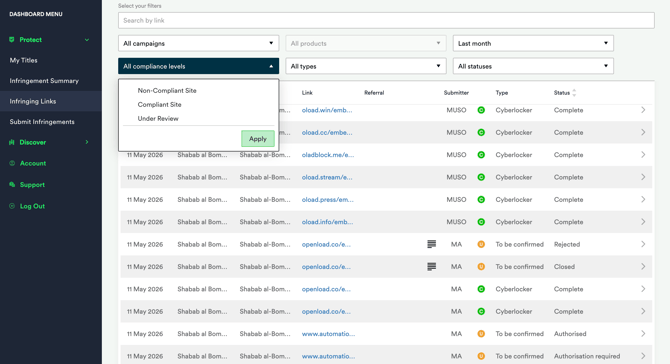
Task: Click green compliance icon in oladblock.me row
Action: click(x=481, y=155)
